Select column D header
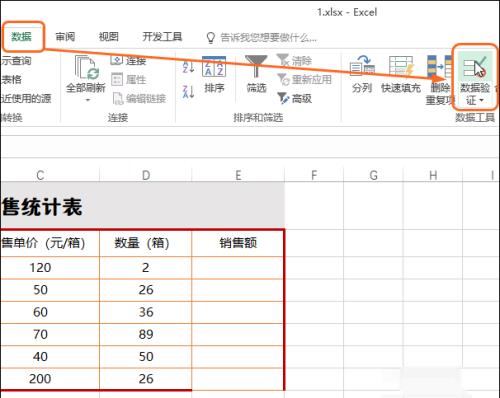This screenshot has width=500, height=398. tap(146, 175)
